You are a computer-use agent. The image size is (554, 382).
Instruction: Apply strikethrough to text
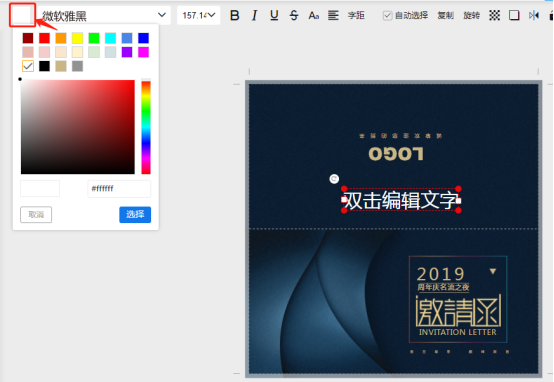pos(294,15)
